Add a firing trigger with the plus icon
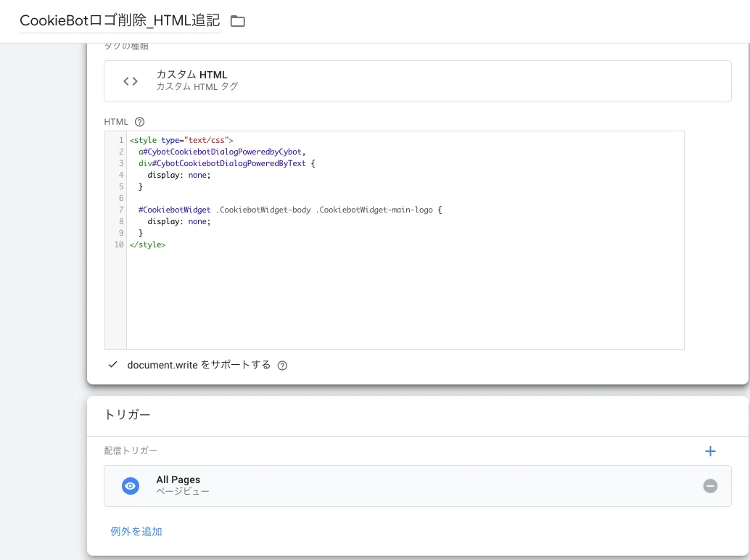Viewport: 750px width, 560px height. (710, 451)
